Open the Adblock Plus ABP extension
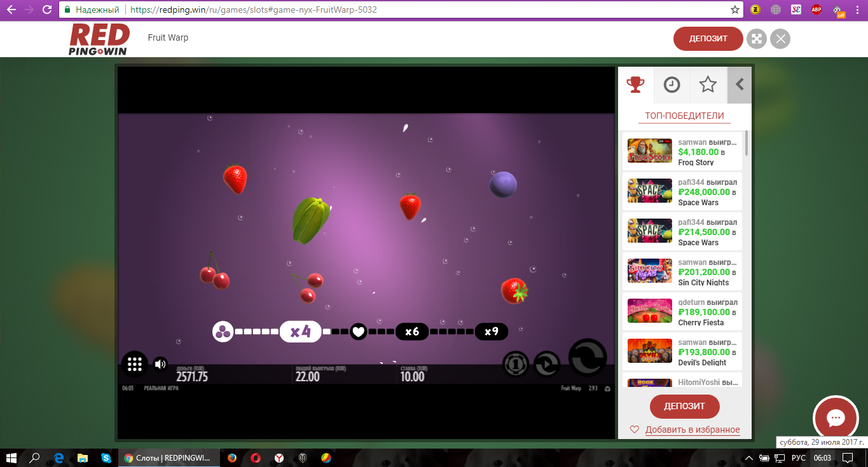This screenshot has height=467, width=868. [816, 10]
